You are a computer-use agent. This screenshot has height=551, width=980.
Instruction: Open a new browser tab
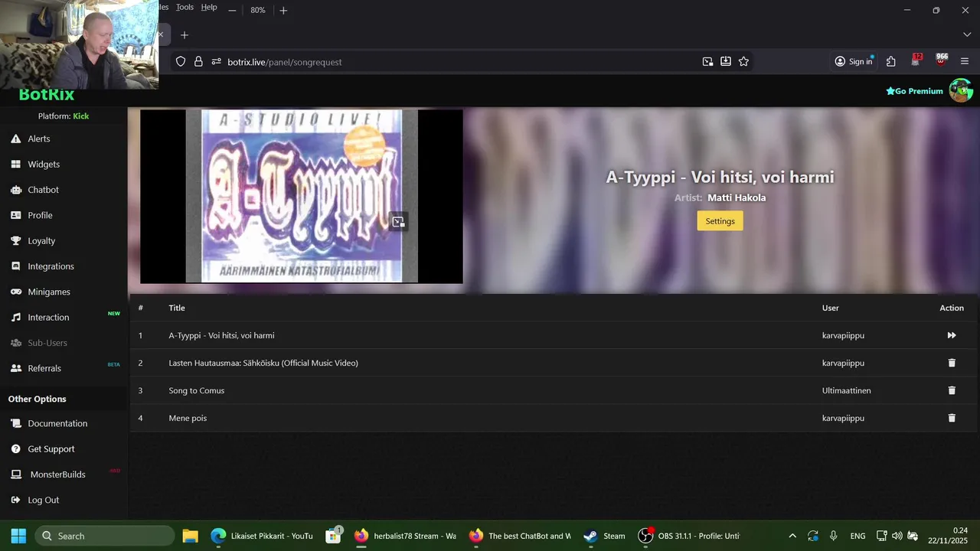coord(185,35)
